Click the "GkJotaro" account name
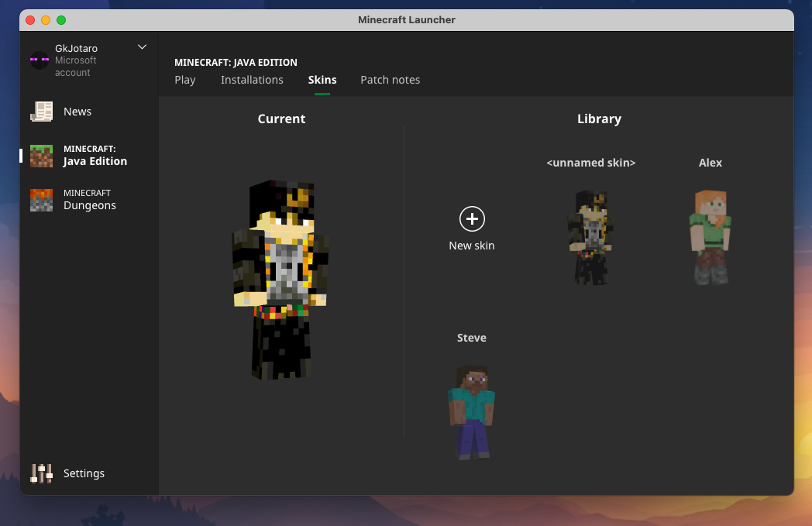This screenshot has width=812, height=526. pos(76,48)
